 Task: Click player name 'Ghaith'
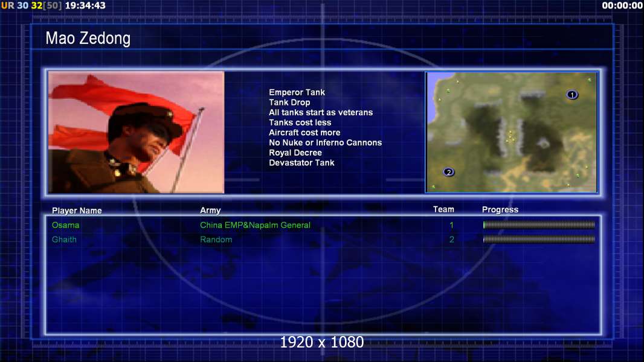(64, 240)
